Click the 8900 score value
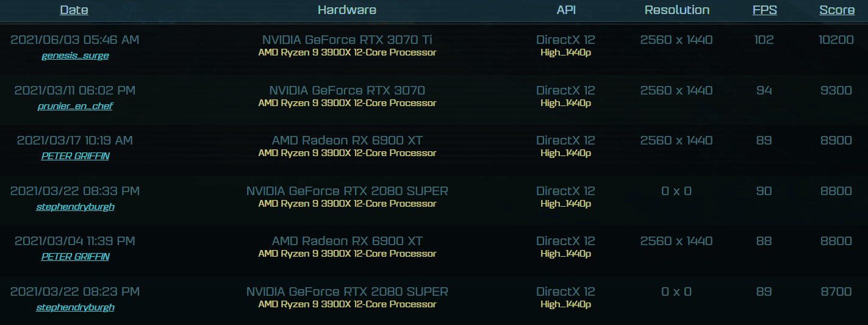868x325 pixels. click(x=836, y=140)
